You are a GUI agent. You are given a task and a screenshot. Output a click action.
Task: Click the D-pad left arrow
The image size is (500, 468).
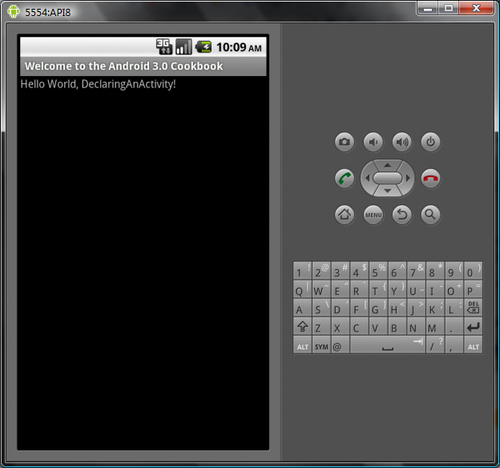[x=367, y=178]
